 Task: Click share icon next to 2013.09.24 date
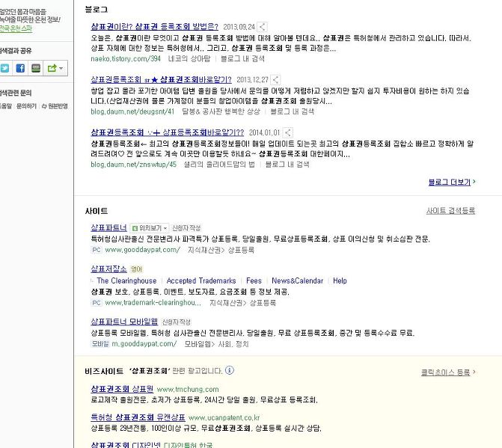(x=262, y=27)
